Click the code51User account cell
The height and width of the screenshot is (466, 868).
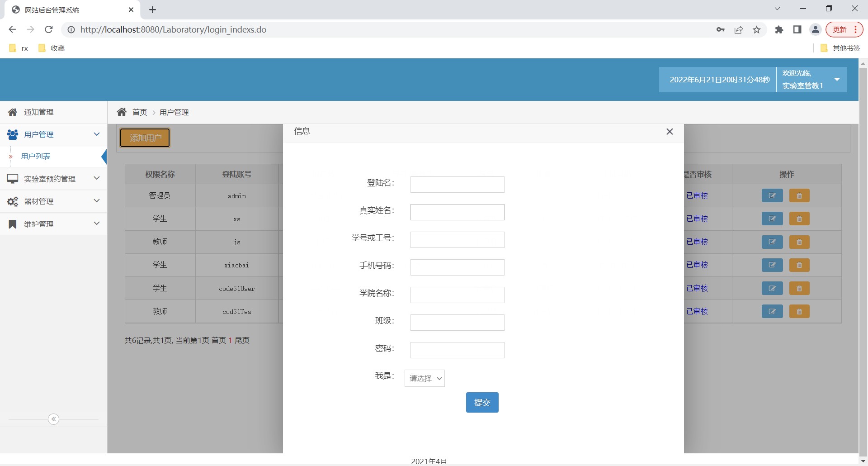(x=237, y=288)
